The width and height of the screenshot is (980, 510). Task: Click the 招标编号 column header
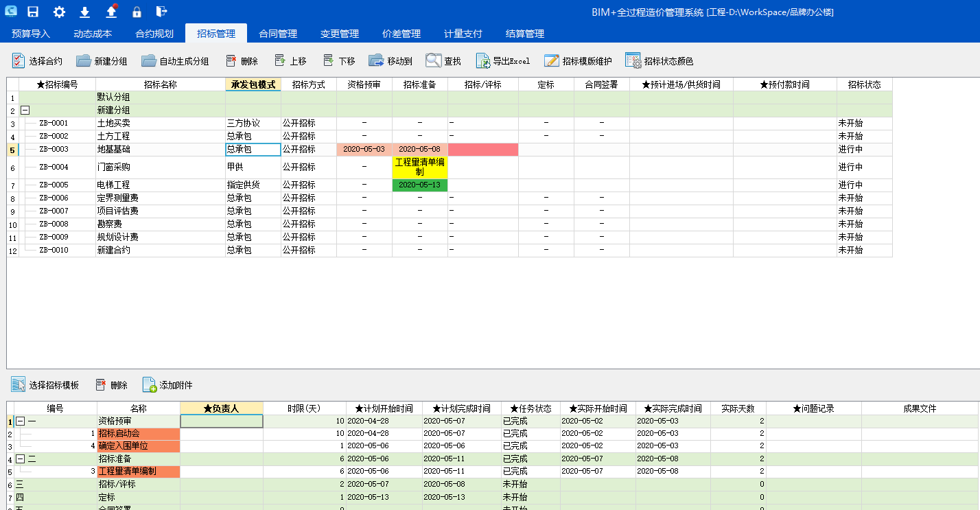coord(57,84)
